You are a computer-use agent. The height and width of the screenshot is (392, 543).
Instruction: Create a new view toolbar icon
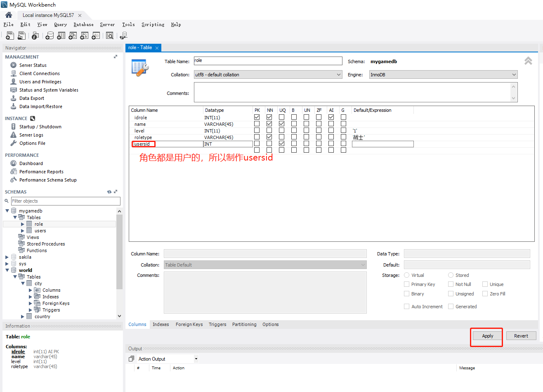coord(73,36)
